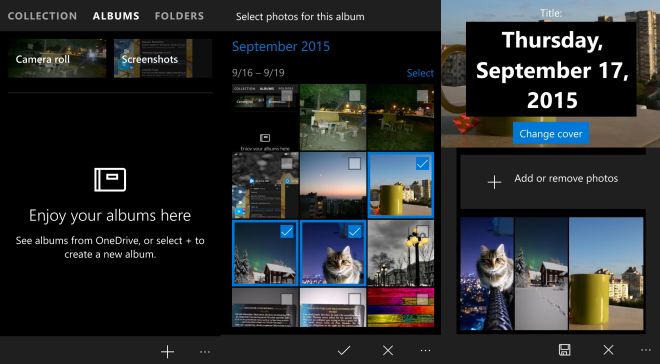The height and width of the screenshot is (364, 660).
Task: Open the yellow mug photo in the album
Action: click(606, 274)
